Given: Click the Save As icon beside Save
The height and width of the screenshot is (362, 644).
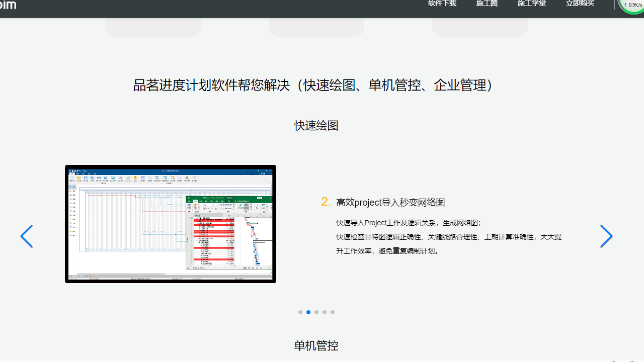Looking at the screenshot, I should coord(92,177).
